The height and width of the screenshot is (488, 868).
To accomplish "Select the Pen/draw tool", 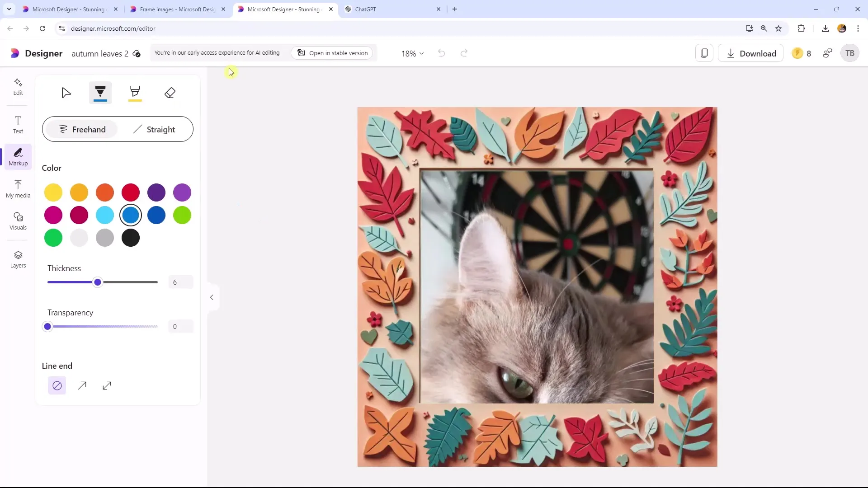I will point(101,92).
